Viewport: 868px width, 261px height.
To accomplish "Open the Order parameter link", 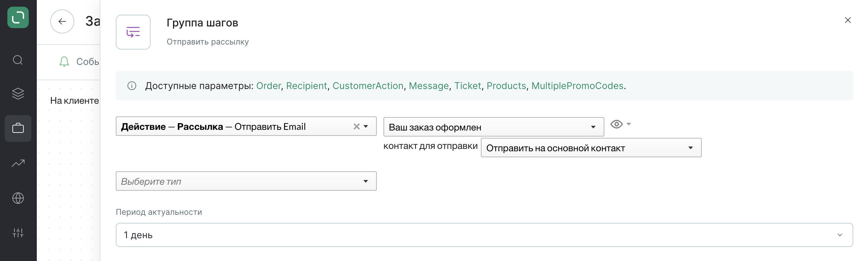I will 269,86.
